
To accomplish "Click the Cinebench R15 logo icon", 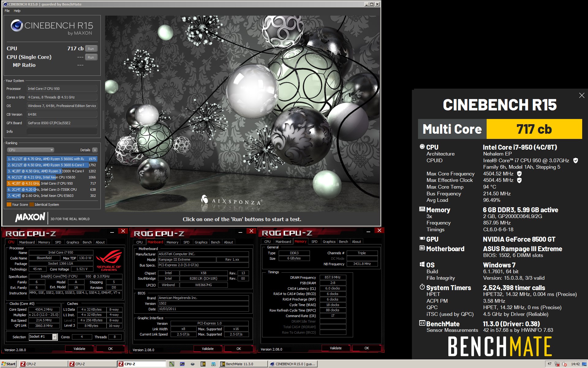I will pyautogui.click(x=17, y=25).
